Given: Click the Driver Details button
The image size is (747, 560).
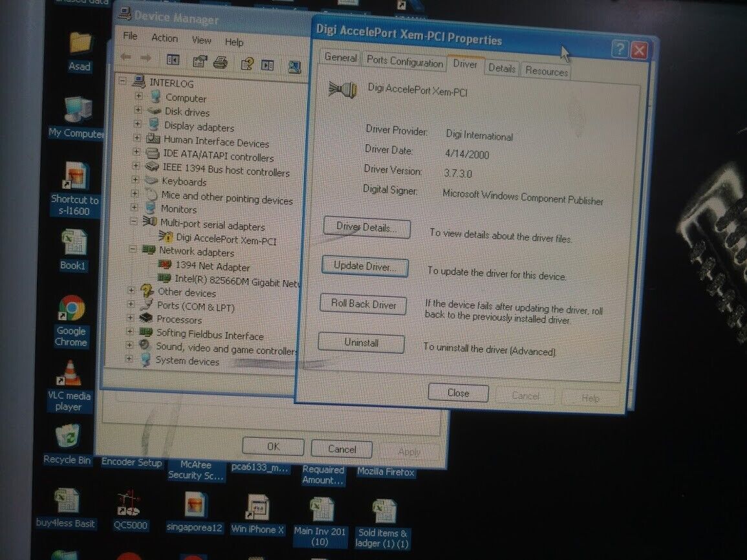Looking at the screenshot, I should 366,227.
